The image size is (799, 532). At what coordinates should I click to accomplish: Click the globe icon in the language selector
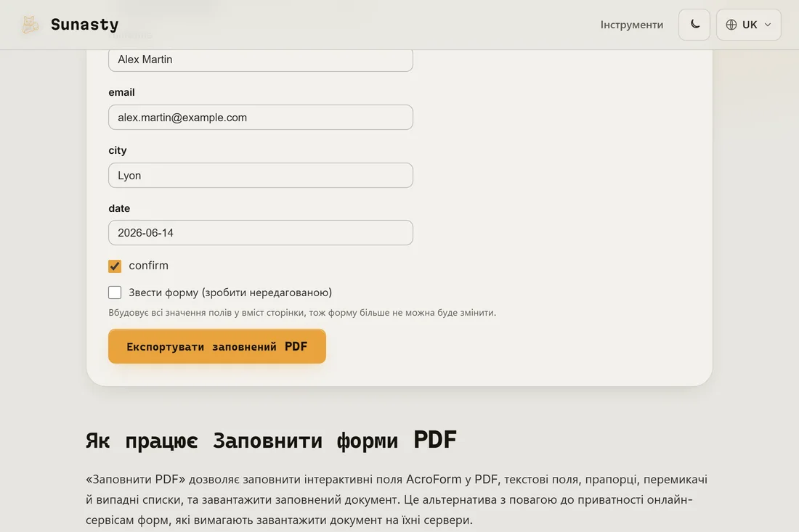(731, 25)
